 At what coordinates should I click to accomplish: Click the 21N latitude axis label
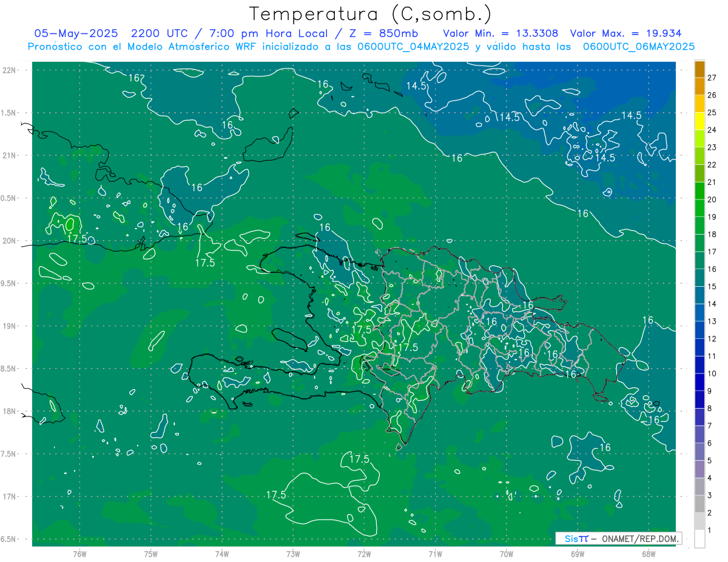(x=10, y=155)
